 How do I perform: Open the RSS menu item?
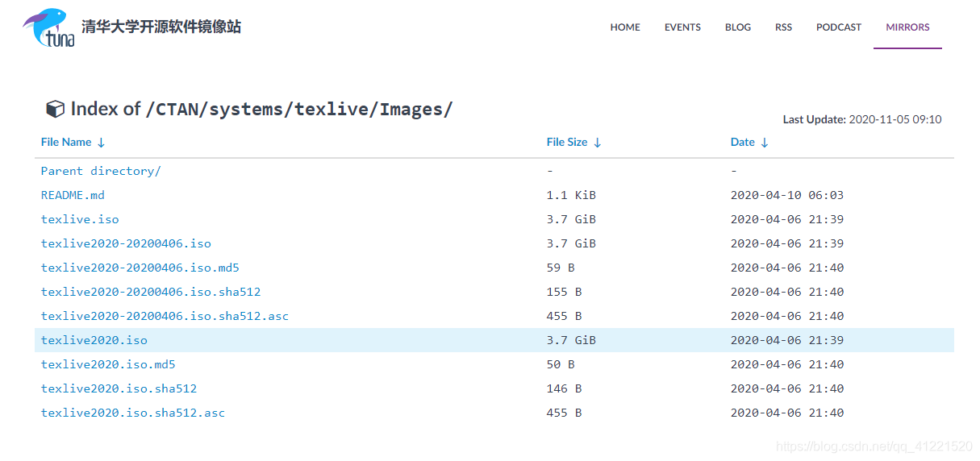tap(783, 27)
